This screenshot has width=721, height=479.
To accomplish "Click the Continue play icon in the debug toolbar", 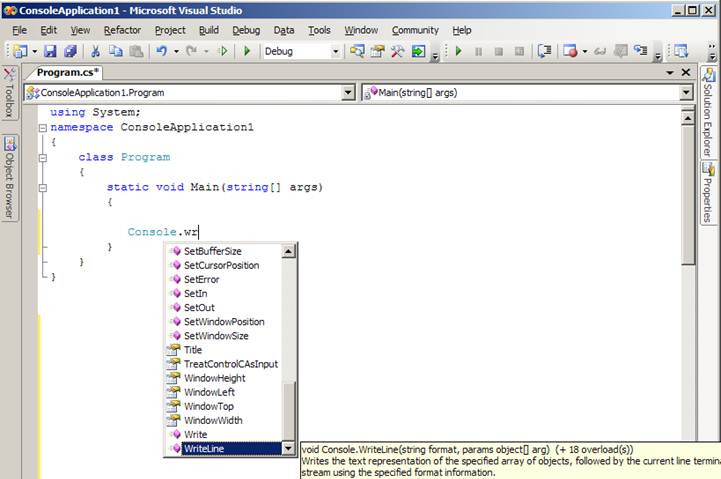I will pyautogui.click(x=458, y=51).
